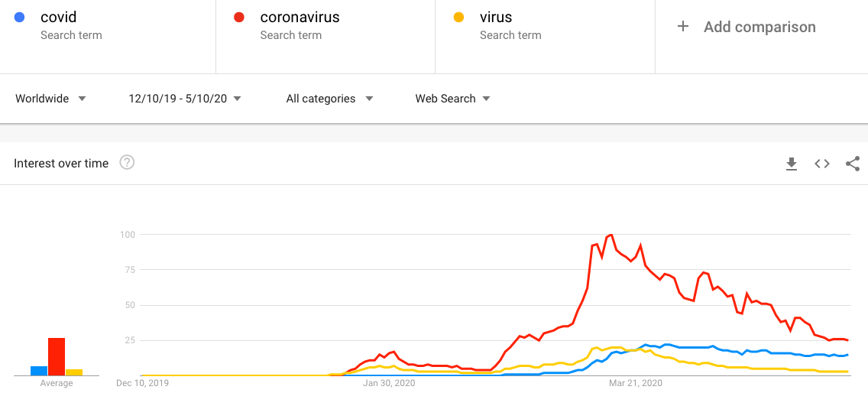Viewport: 868px width, 393px height.
Task: Open the 12/10/19 - 5/10/20 date range dropdown
Action: 185,99
